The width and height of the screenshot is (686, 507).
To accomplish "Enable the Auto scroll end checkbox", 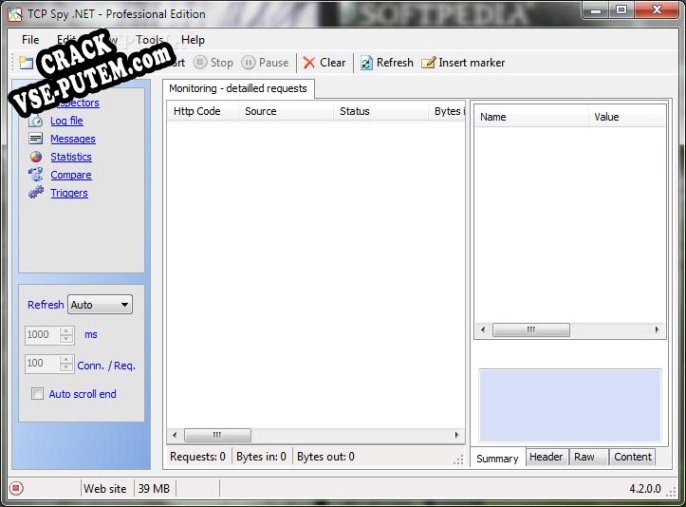I will click(38, 394).
